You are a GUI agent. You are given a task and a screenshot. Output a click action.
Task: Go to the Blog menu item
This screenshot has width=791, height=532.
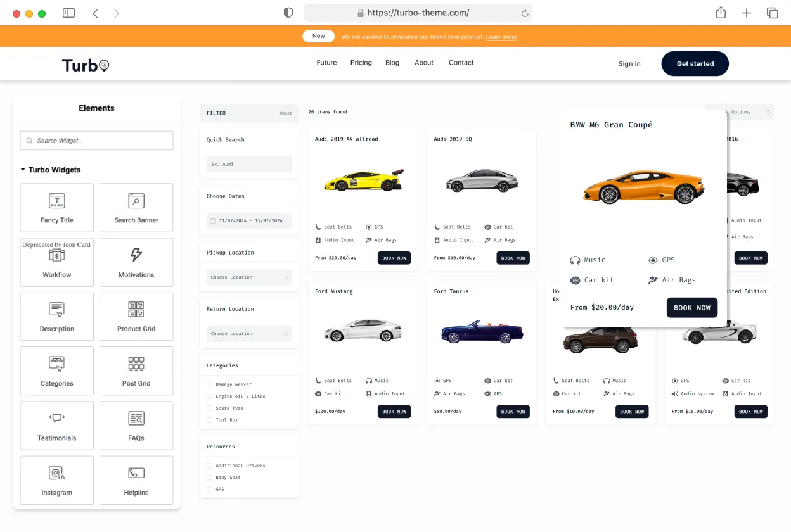392,63
